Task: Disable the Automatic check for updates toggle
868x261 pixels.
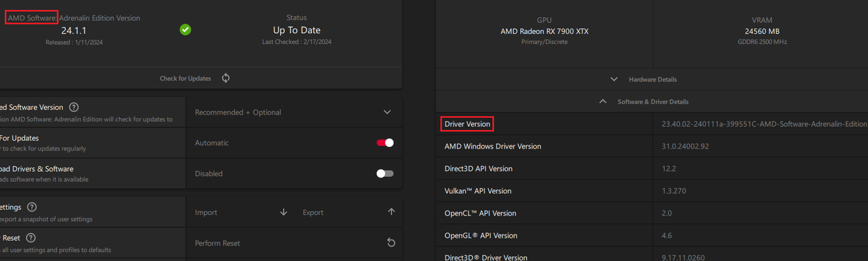Action: [384, 143]
